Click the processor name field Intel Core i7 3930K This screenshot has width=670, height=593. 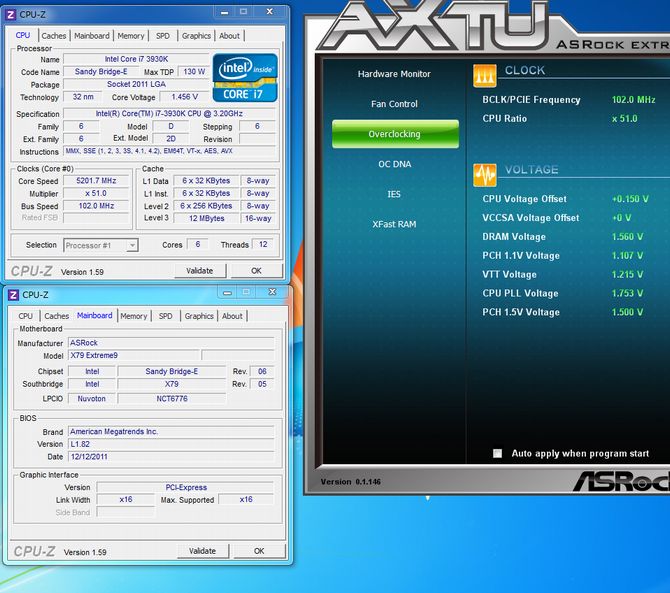[136, 59]
